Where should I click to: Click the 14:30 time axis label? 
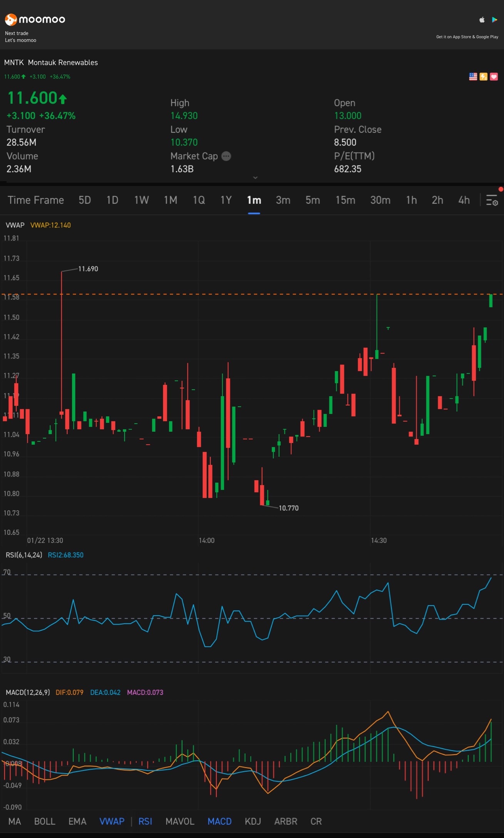click(x=379, y=540)
